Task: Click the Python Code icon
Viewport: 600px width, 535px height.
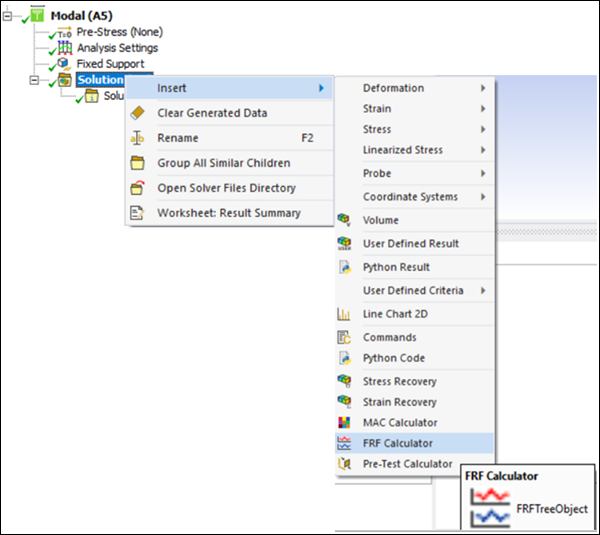Action: (x=345, y=358)
